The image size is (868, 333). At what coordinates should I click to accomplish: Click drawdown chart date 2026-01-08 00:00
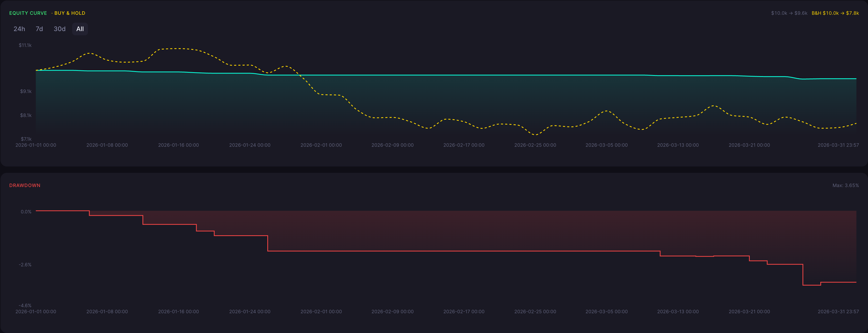pos(107,311)
